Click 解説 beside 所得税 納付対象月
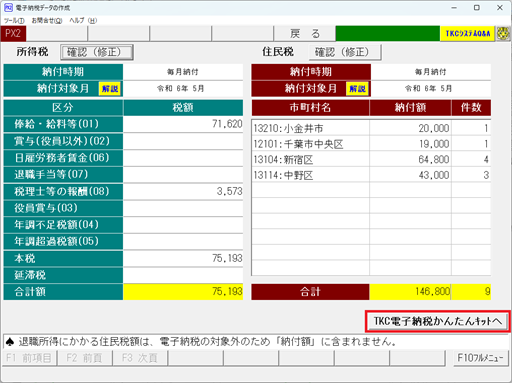This screenshot has width=512, height=383. (x=110, y=89)
